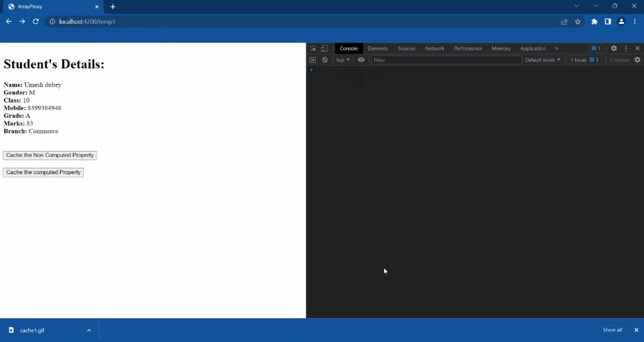Screen dimensions: 644x342
Task: Go back with browser back arrow
Action: [8, 21]
